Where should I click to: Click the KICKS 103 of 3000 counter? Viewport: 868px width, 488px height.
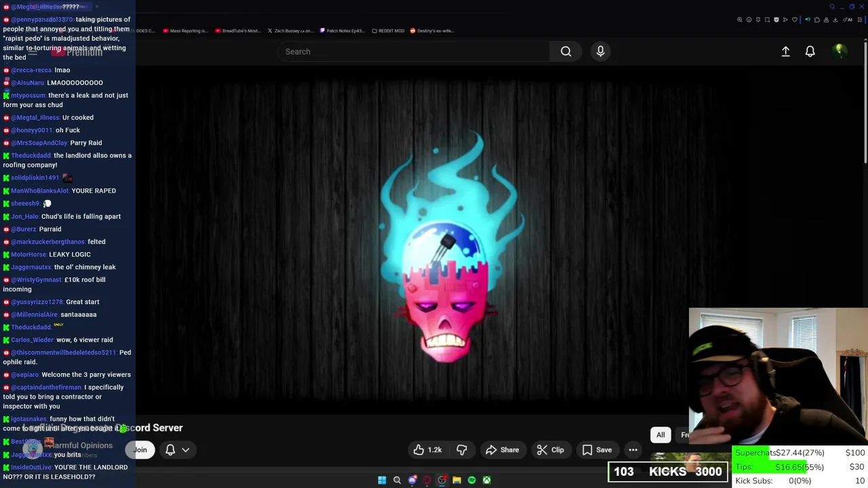668,472
